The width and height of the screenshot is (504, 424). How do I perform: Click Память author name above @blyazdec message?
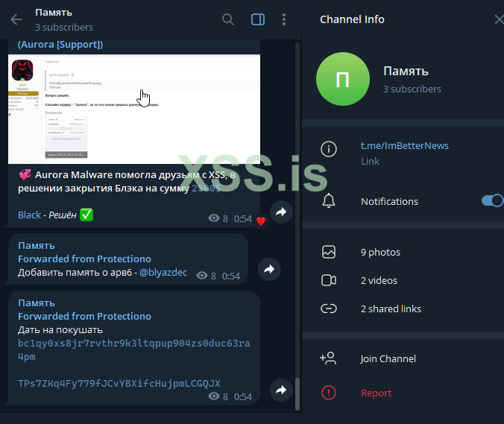tap(37, 246)
